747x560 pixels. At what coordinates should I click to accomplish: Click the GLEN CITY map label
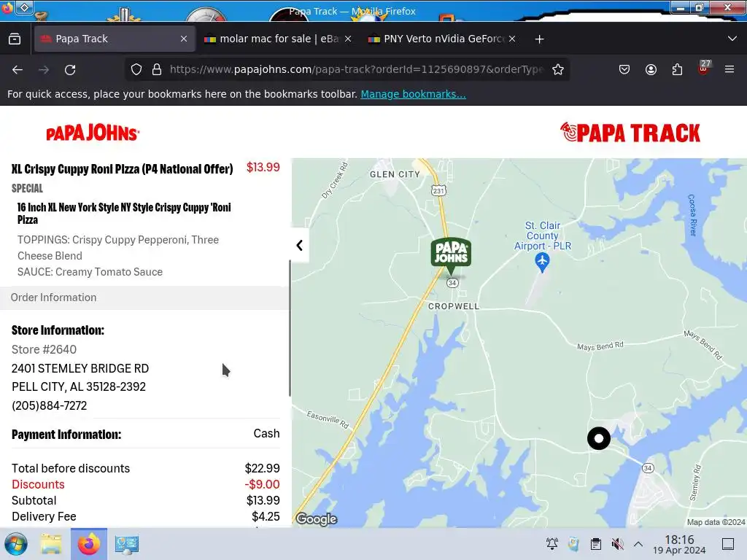pyautogui.click(x=395, y=174)
